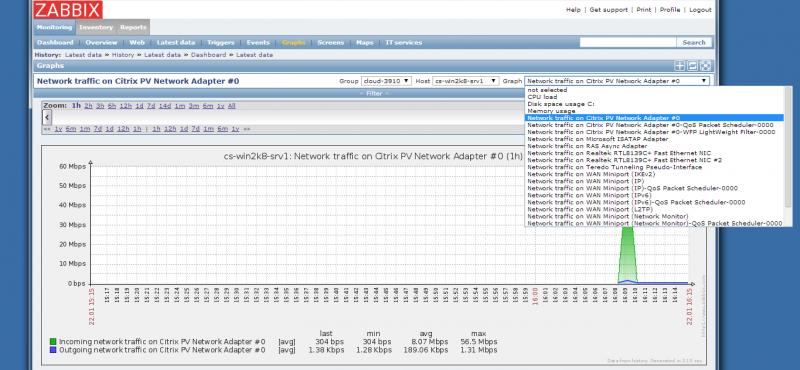This screenshot has width=800, height=370.
Task: Open the Graphs submenu item
Action: point(293,43)
